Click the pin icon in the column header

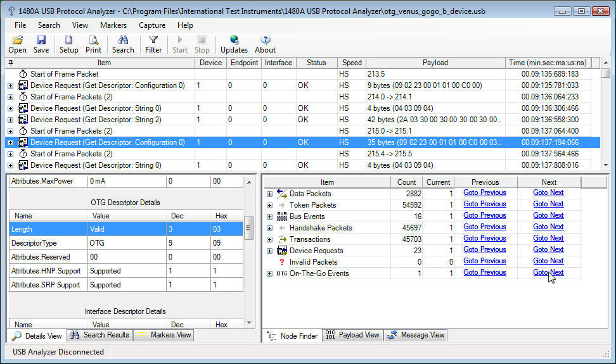click(11, 63)
